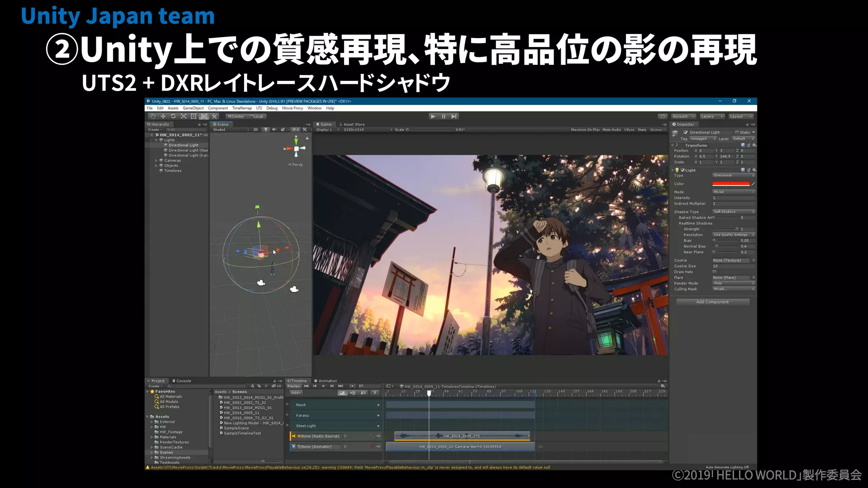
Task: Expand the Objects hierarchy group
Action: coord(156,166)
